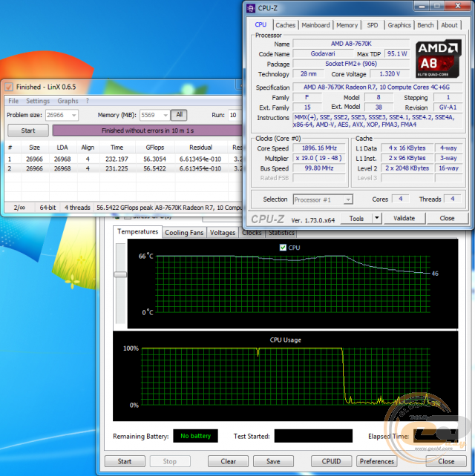
Task: Click the Max TDP value 95.1 W
Action: [397, 53]
